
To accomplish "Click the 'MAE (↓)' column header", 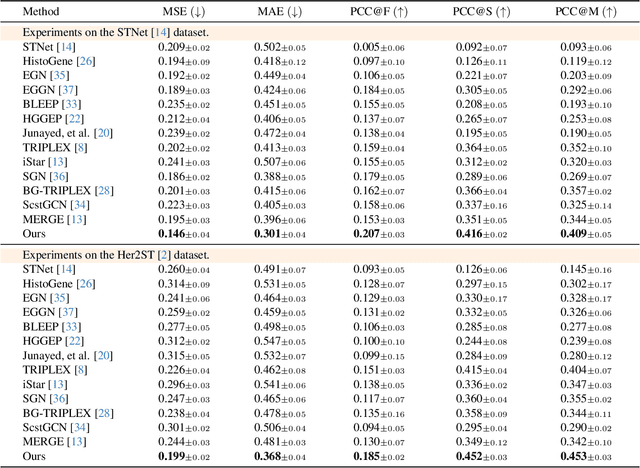I will tap(280, 11).
